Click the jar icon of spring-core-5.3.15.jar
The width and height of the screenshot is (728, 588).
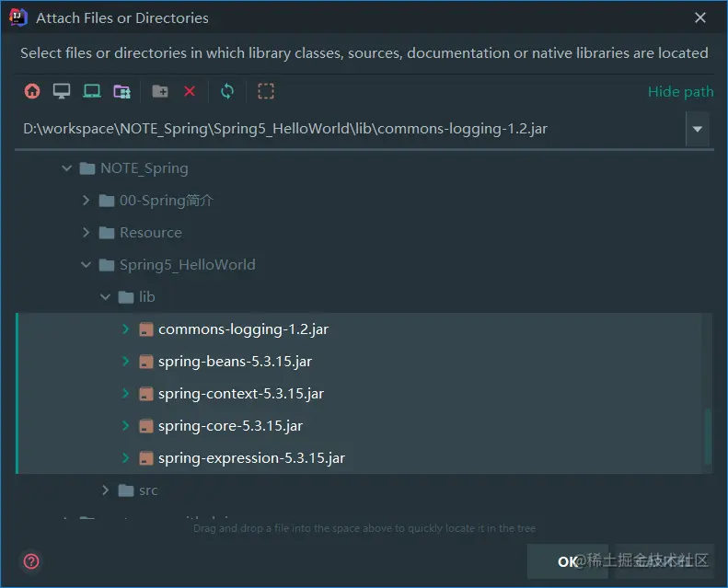tap(145, 426)
